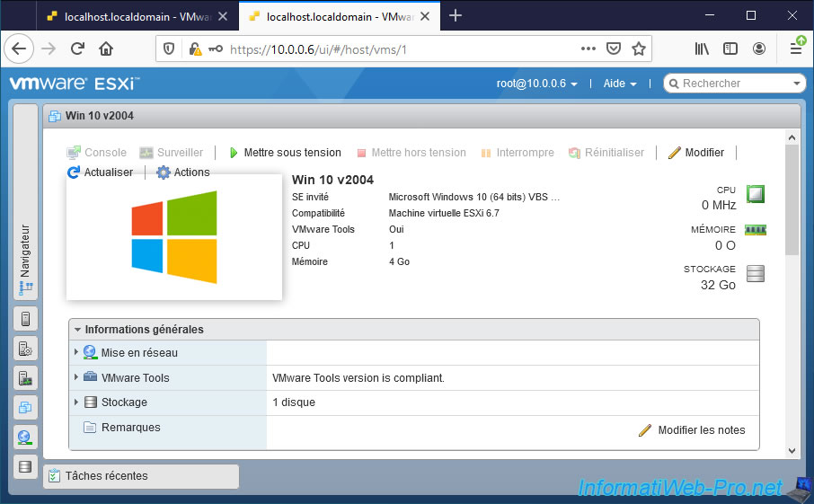Click the Rechercher search field
Viewport: 814px width, 504px height.
(x=732, y=84)
